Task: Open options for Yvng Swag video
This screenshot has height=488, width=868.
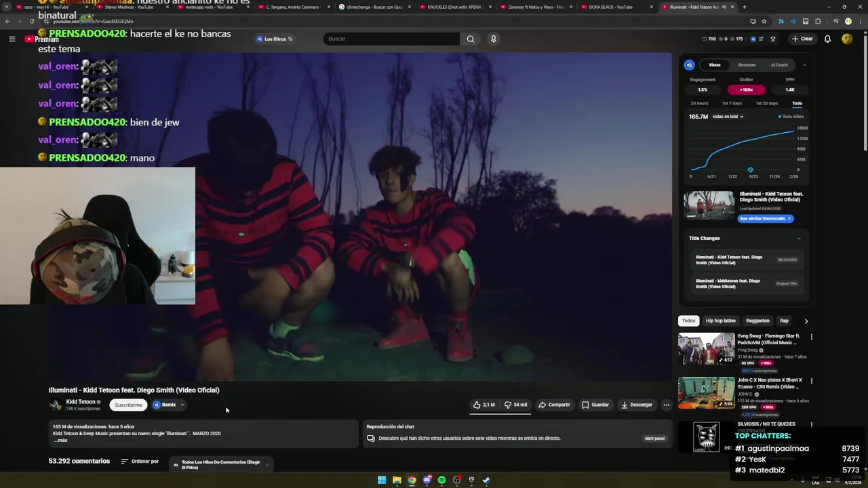Action: (811, 337)
